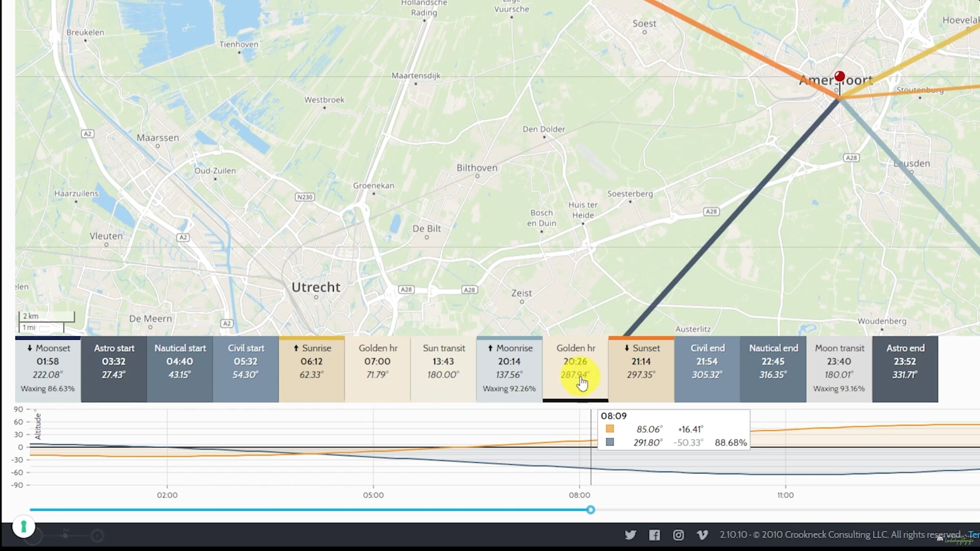Click the time slider handle
The width and height of the screenshot is (980, 551).
pyautogui.click(x=590, y=510)
